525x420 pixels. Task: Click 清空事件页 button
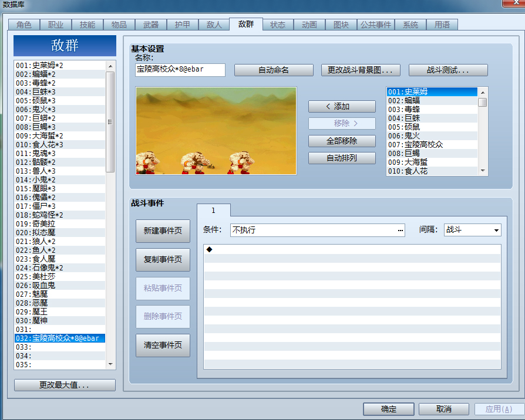pos(163,345)
